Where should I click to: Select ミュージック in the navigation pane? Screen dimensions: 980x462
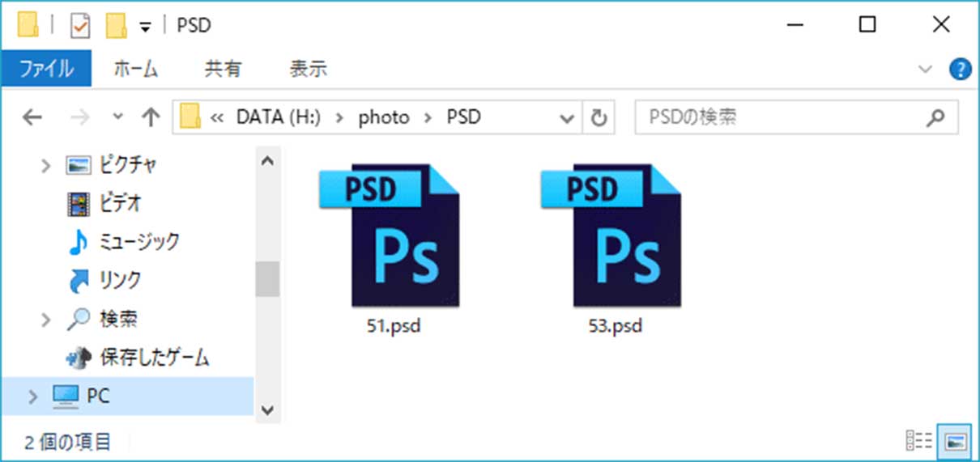click(139, 241)
